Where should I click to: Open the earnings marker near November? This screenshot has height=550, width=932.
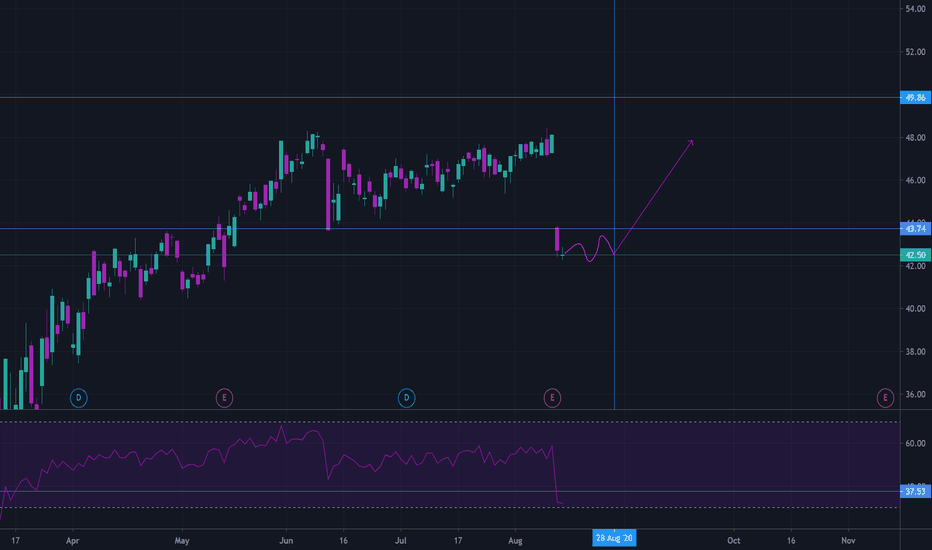885,398
